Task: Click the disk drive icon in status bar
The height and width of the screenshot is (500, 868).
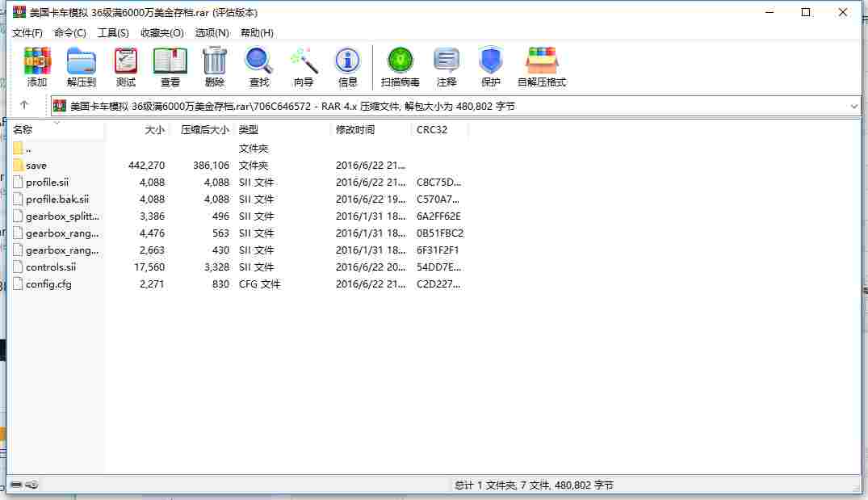Action: [16, 485]
